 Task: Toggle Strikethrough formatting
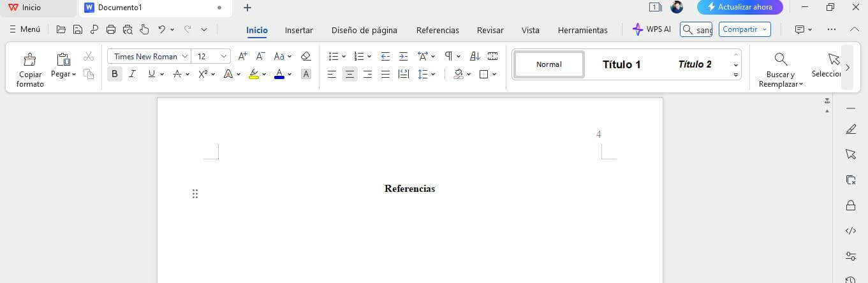[x=177, y=74]
